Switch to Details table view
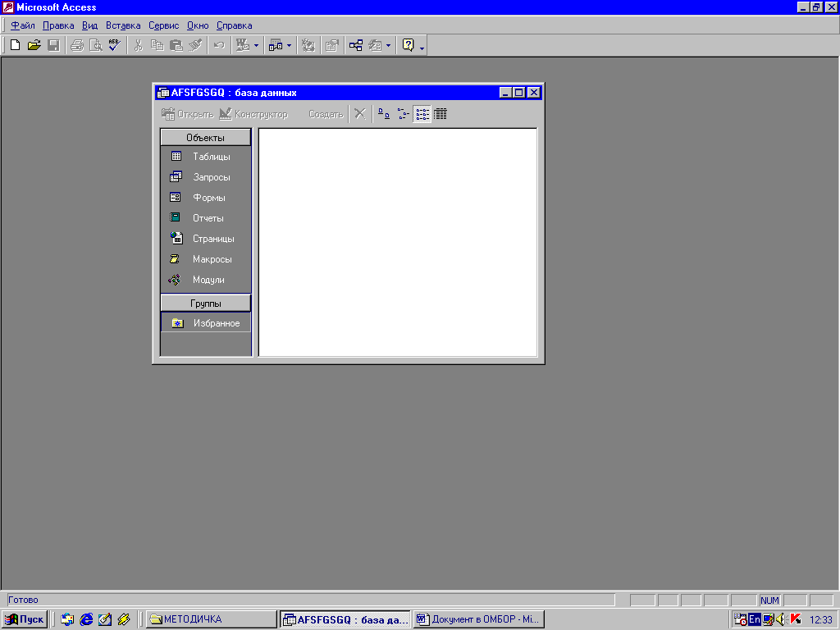The image size is (840, 630). click(441, 113)
